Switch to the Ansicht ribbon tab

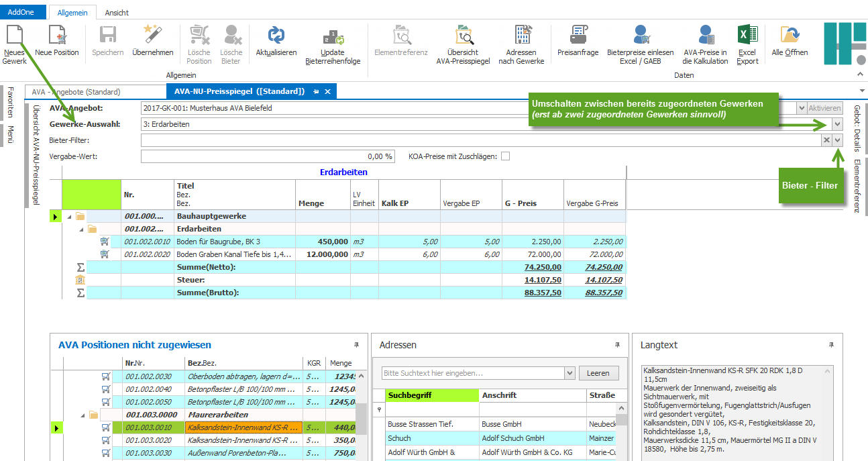coord(117,13)
